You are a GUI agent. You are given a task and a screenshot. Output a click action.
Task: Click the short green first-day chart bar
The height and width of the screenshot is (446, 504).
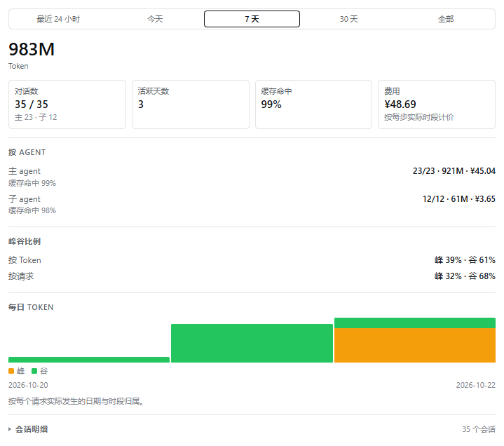89,360
